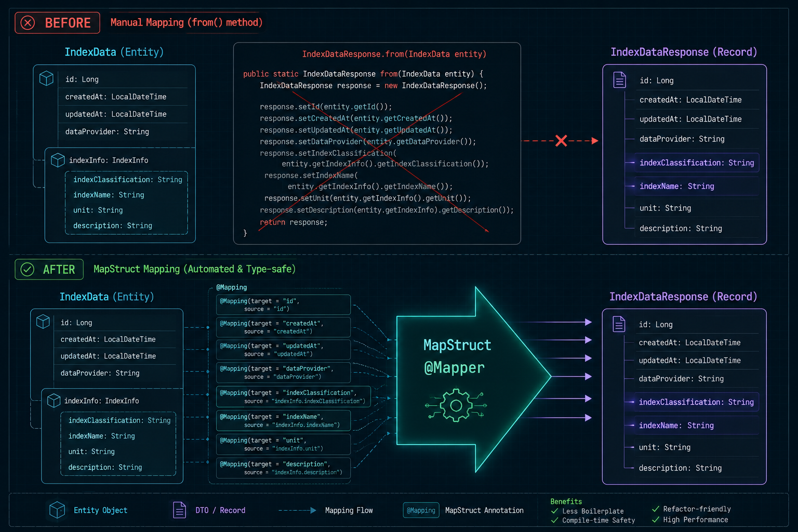This screenshot has height=532, width=798.
Task: Click "createdAt: LocalDateTime" in BEFORE IndexData entity
Action: (x=116, y=97)
